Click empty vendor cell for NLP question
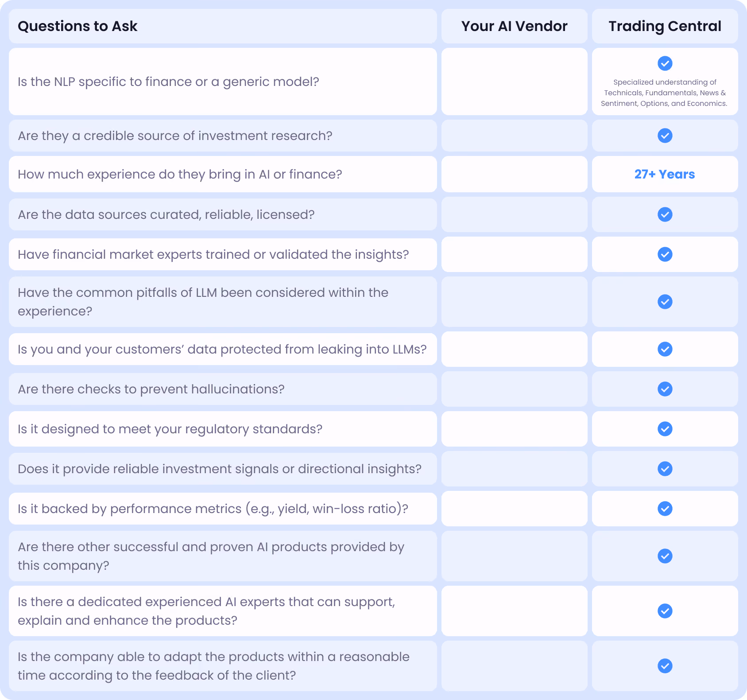747x700 pixels. [514, 82]
